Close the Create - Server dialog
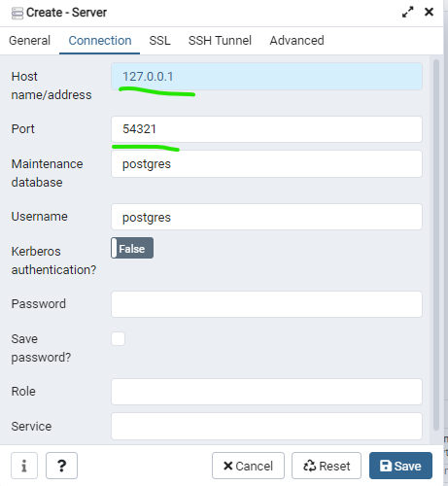This screenshot has width=448, height=486. tap(429, 12)
